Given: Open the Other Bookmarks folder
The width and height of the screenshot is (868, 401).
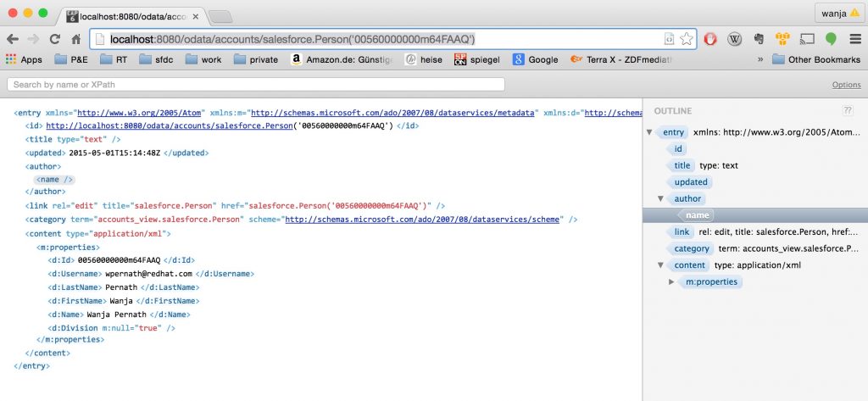Looking at the screenshot, I should [816, 59].
